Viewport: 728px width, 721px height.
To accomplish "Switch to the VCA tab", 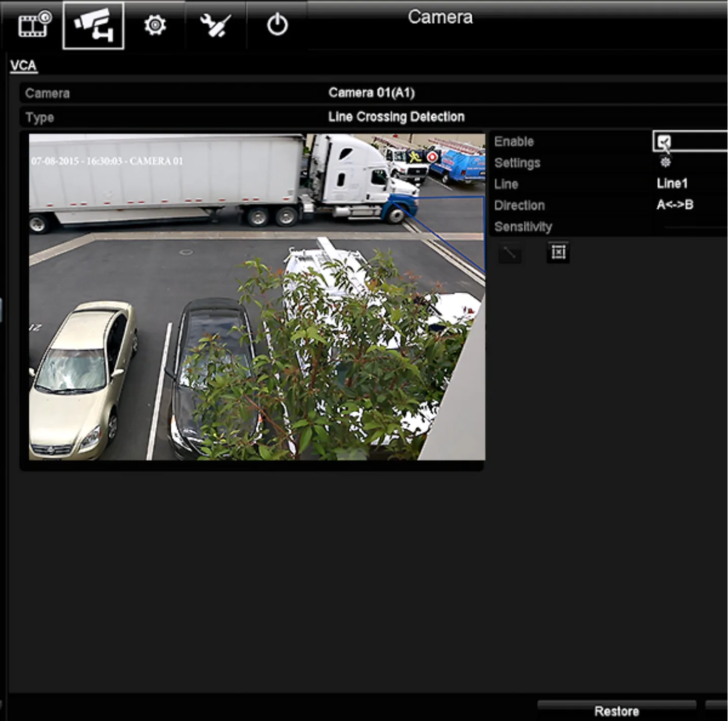I will coord(23,66).
